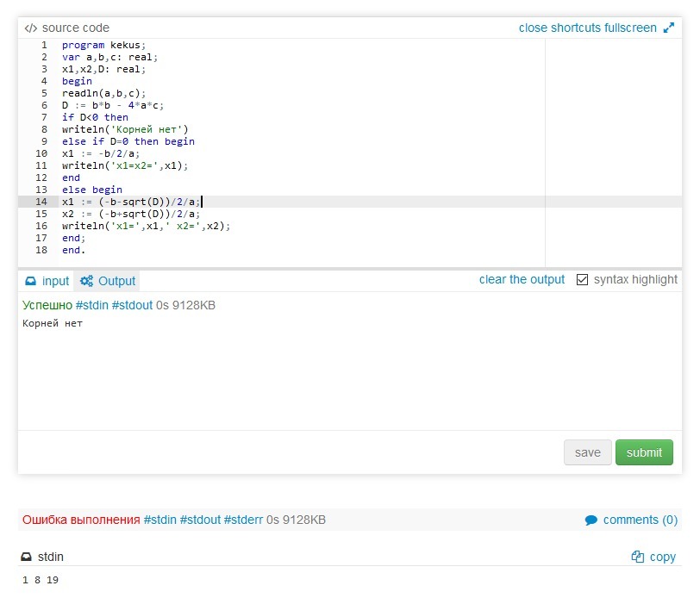Click the fullscreen expand arrows icon

pyautogui.click(x=669, y=28)
